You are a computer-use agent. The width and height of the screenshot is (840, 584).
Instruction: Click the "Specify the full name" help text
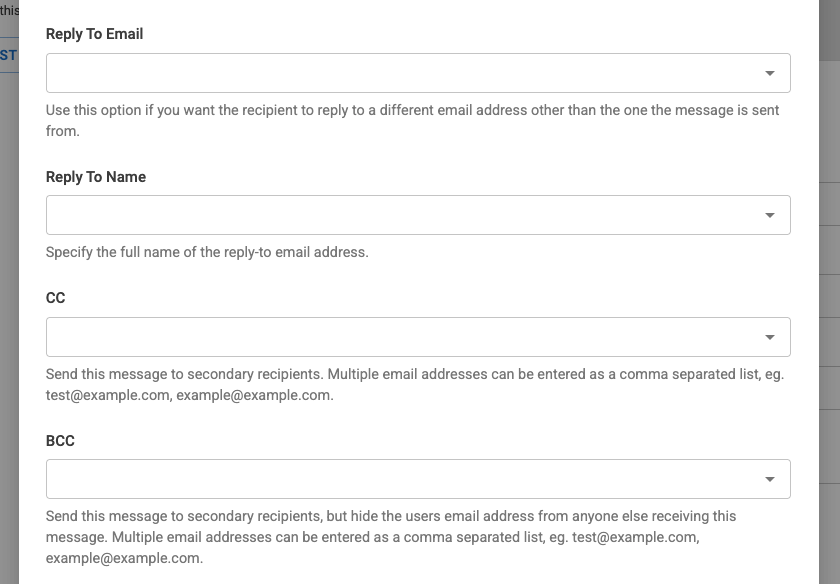(x=207, y=252)
